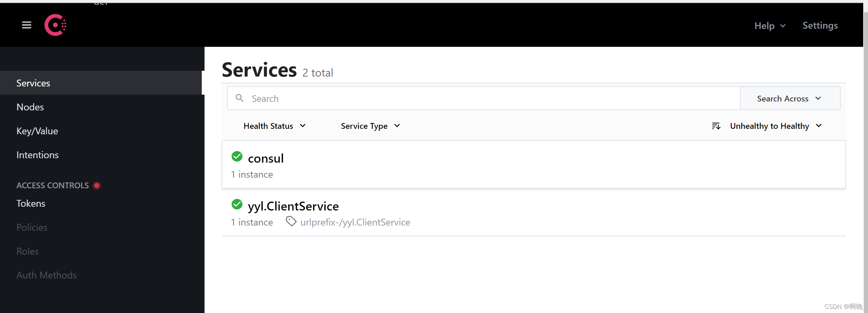
Task: Click the tag icon next to urlprefix label
Action: click(291, 221)
